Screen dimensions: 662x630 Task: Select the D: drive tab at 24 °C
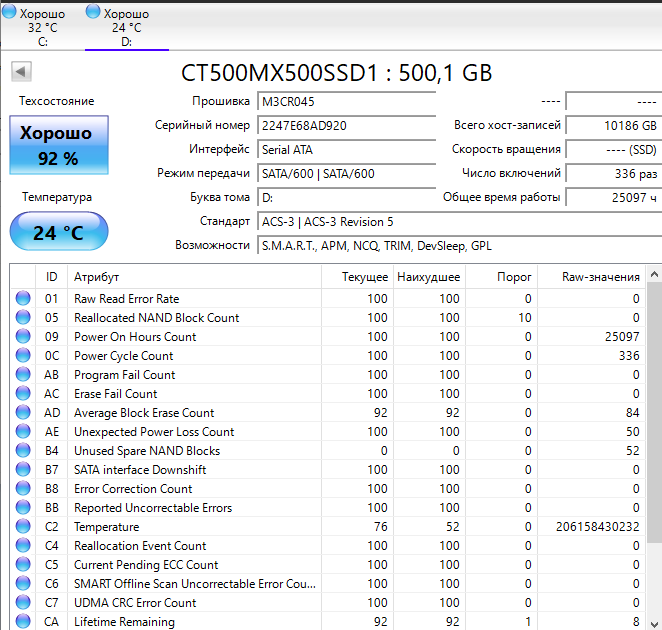coord(127,26)
